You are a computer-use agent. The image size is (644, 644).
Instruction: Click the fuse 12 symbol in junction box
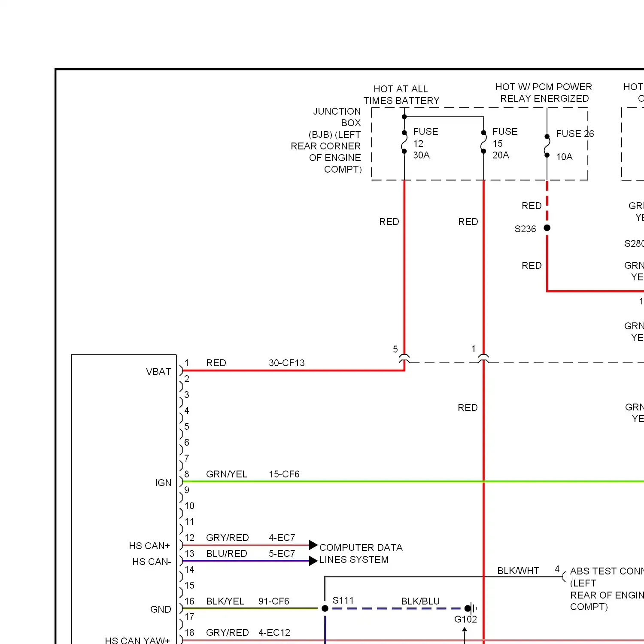[404, 142]
